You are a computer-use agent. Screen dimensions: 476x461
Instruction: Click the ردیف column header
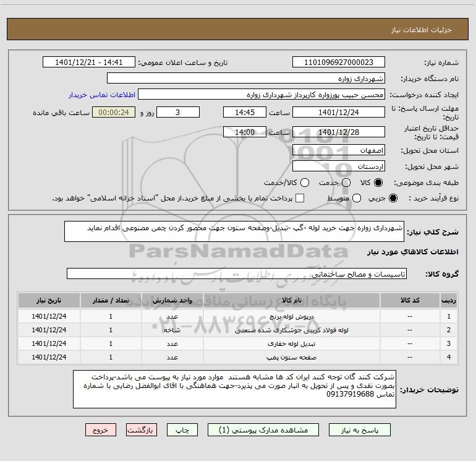tap(449, 300)
